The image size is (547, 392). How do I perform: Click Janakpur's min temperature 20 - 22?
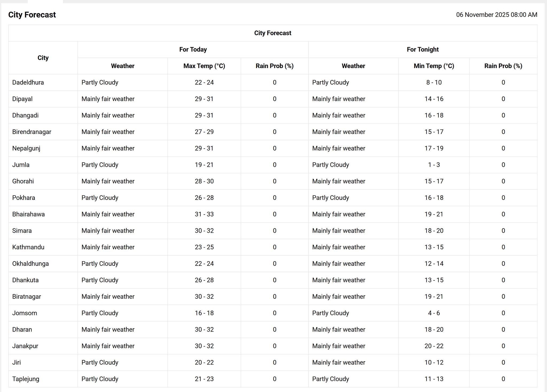coord(434,346)
